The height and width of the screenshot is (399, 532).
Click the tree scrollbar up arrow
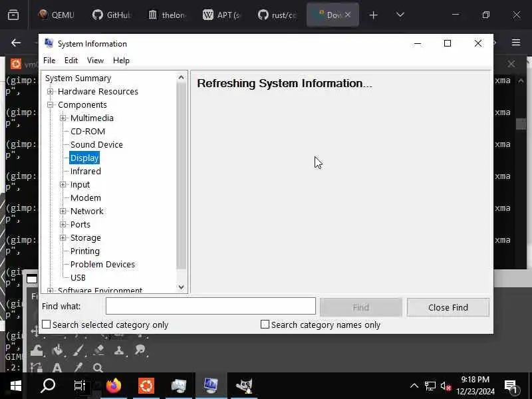(x=181, y=78)
